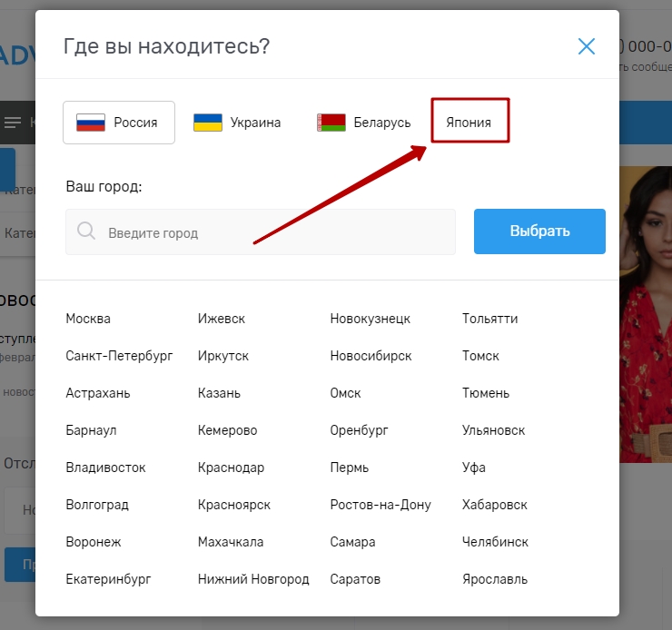672x630 pixels.
Task: Choose the city Омск
Action: (345, 393)
